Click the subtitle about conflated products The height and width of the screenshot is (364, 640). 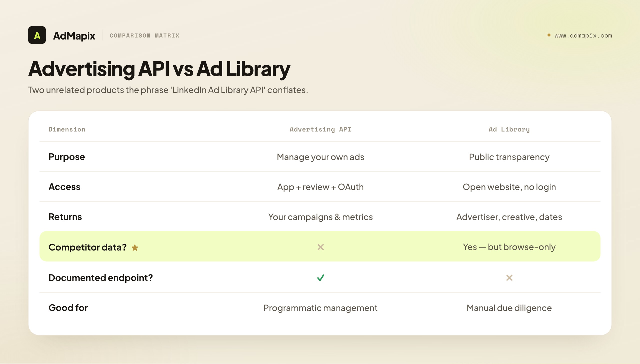point(168,90)
